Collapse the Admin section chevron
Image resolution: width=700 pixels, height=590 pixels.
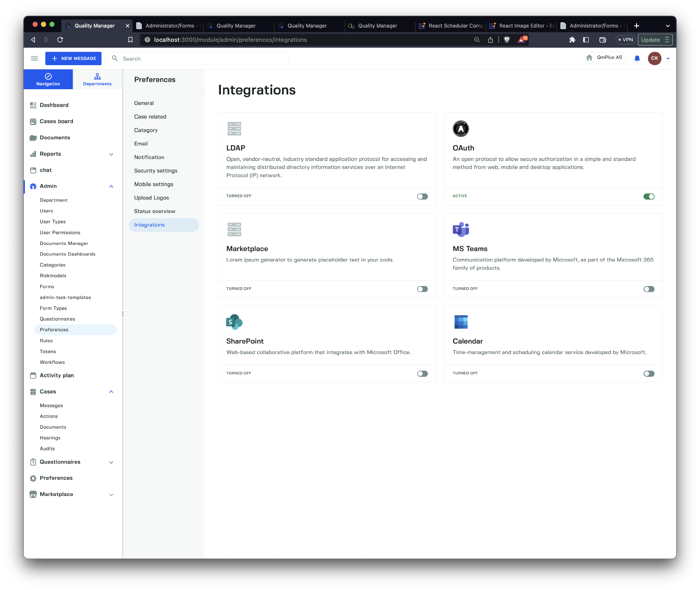click(x=111, y=186)
